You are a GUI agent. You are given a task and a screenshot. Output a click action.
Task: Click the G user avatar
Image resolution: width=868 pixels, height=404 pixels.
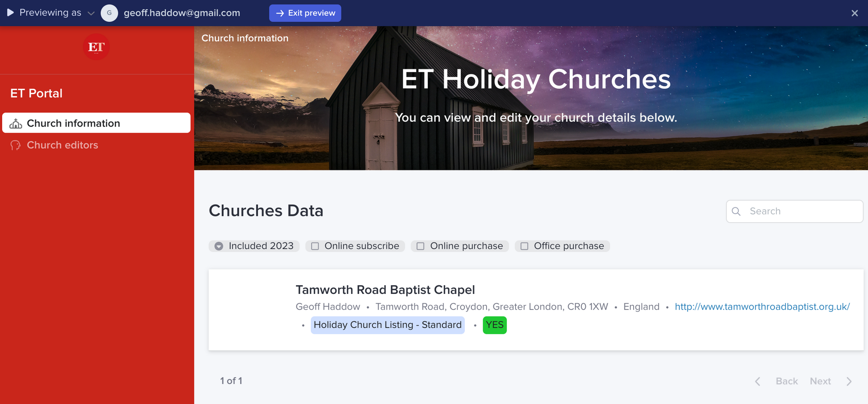tap(109, 13)
